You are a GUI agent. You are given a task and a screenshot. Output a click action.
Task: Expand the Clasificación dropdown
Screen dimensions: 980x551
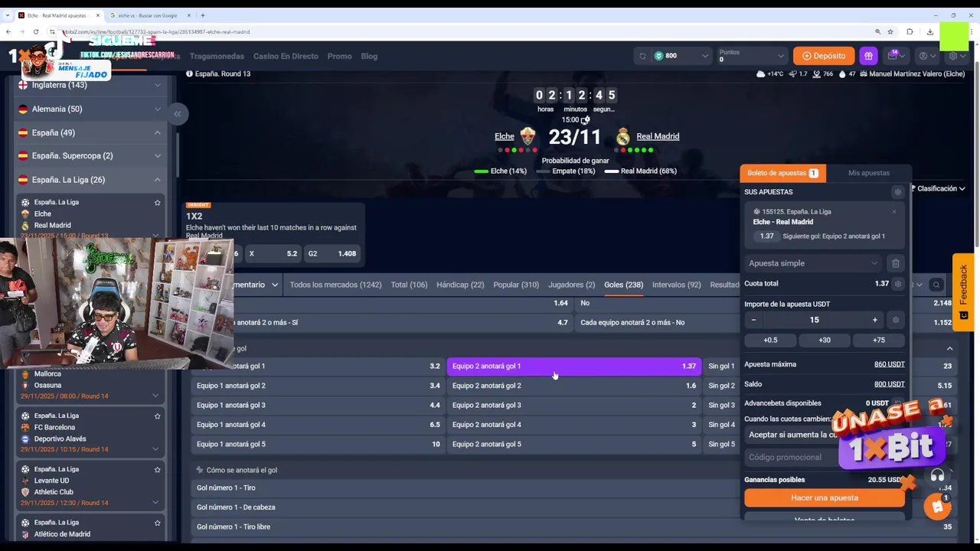(x=940, y=188)
